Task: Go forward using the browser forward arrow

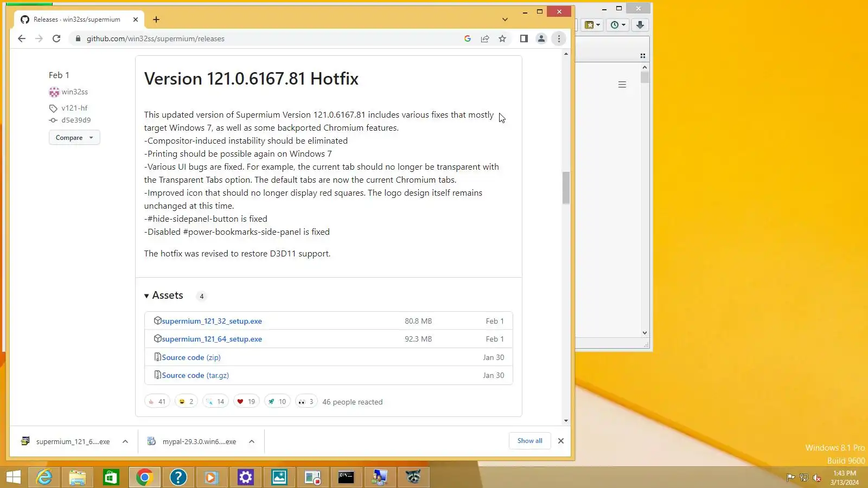Action: click(39, 38)
